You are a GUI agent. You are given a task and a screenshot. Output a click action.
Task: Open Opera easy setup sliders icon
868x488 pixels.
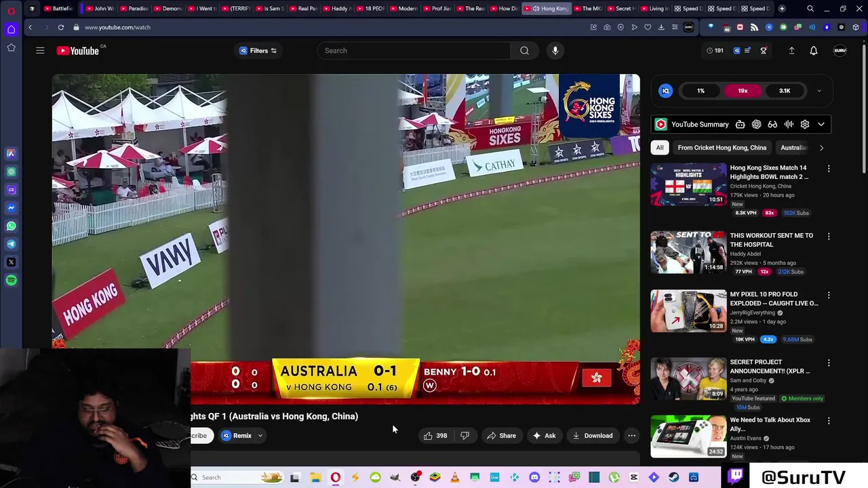click(x=675, y=27)
